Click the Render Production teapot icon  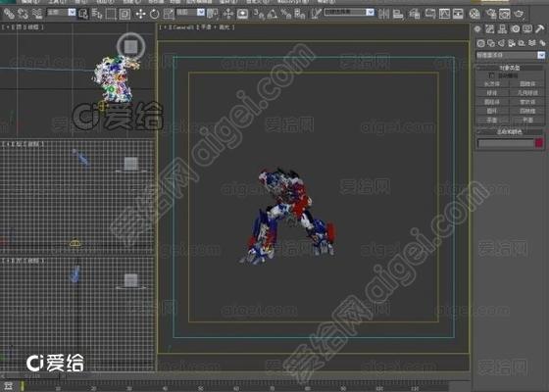[520, 14]
